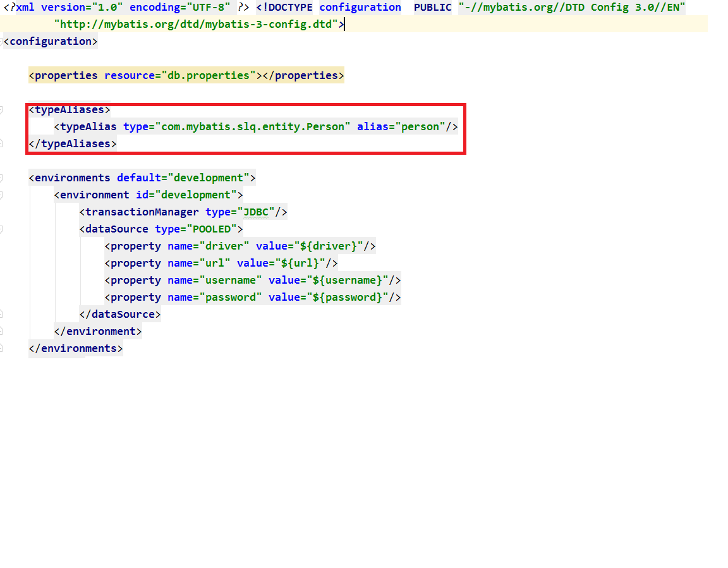Click the ${username} property value
Image resolution: width=728 pixels, height=568 pixels.
(348, 281)
